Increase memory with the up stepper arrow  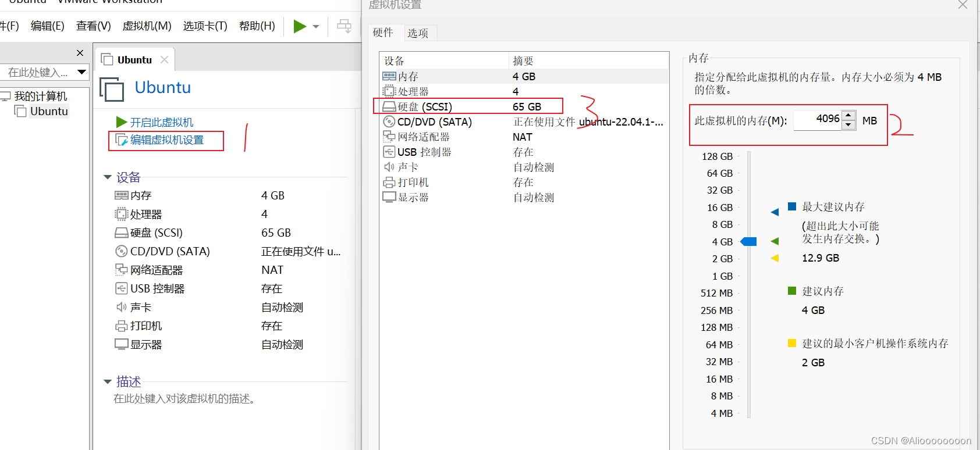click(848, 115)
